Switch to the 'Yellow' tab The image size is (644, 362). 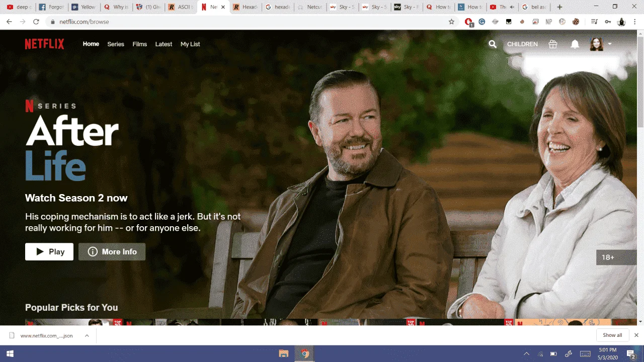[x=83, y=7]
